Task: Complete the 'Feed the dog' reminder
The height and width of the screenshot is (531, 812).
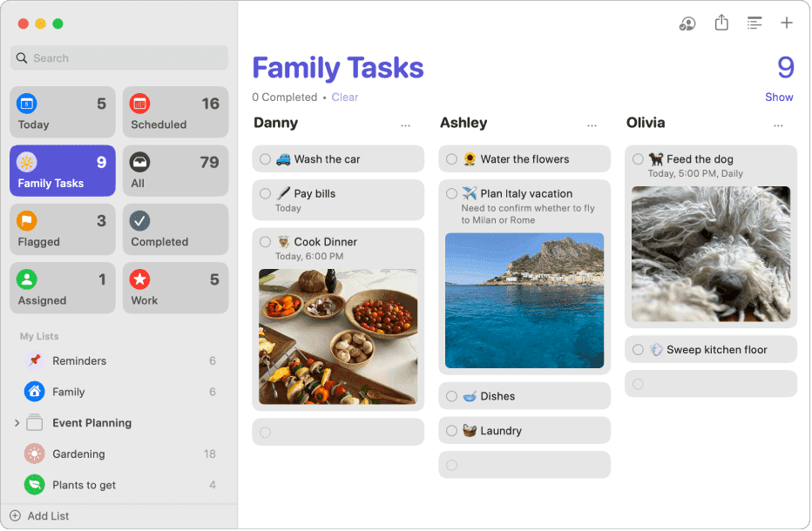Action: click(x=637, y=158)
